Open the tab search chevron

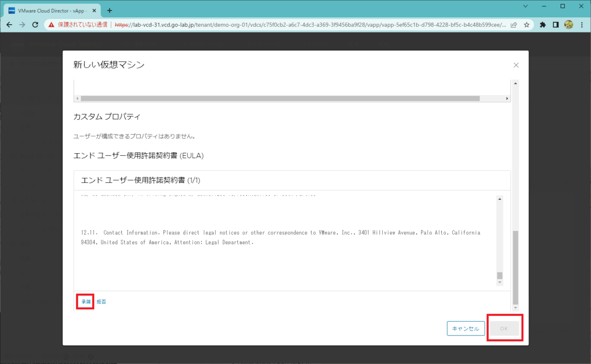pos(525,6)
